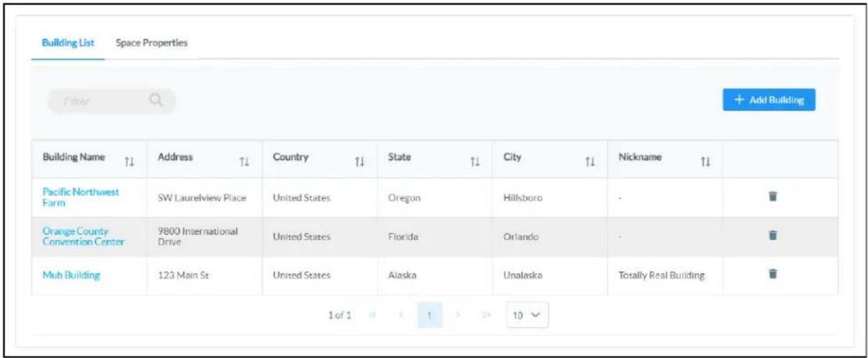Sort the table by Address
Viewport: 868px width, 358px height.
click(x=245, y=160)
